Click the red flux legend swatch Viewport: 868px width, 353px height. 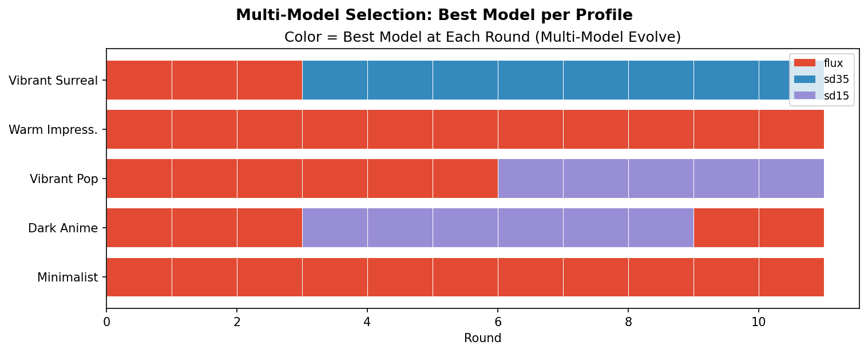804,63
